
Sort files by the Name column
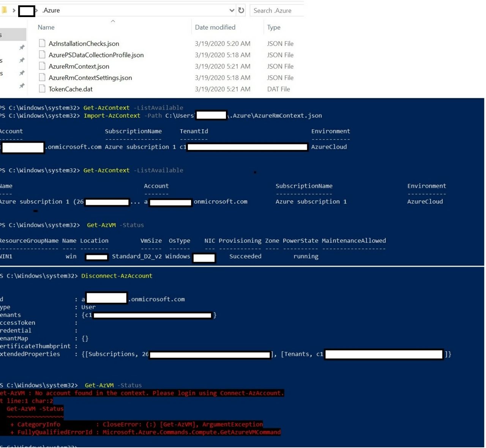click(46, 27)
